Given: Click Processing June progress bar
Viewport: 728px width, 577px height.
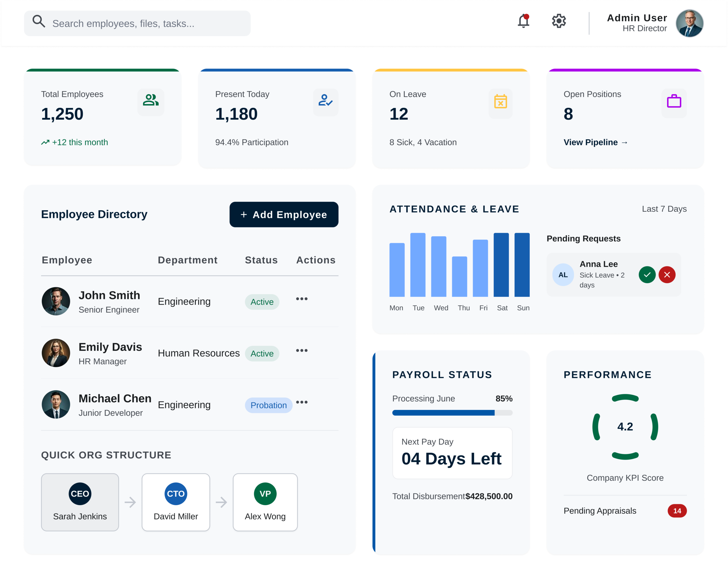Looking at the screenshot, I should pyautogui.click(x=452, y=413).
